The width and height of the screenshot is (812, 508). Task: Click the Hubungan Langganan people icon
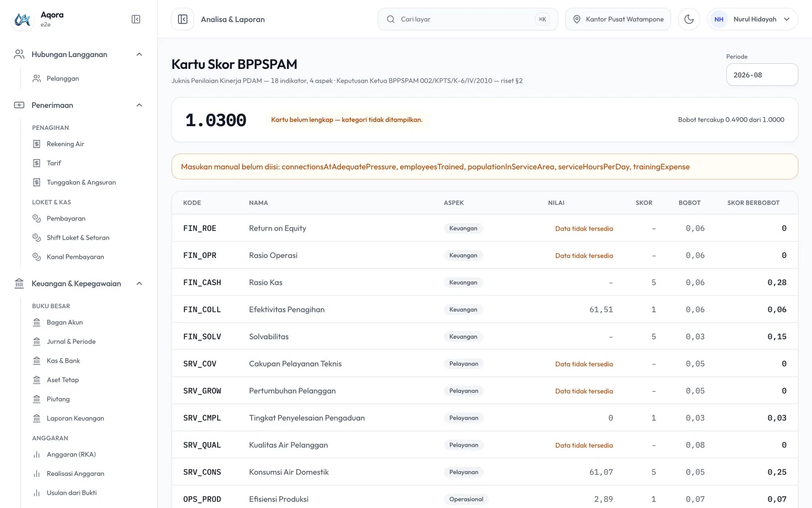point(19,54)
